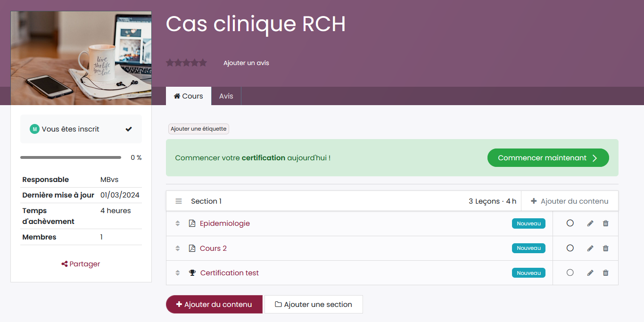Click the five-star rating widget

(x=186, y=63)
